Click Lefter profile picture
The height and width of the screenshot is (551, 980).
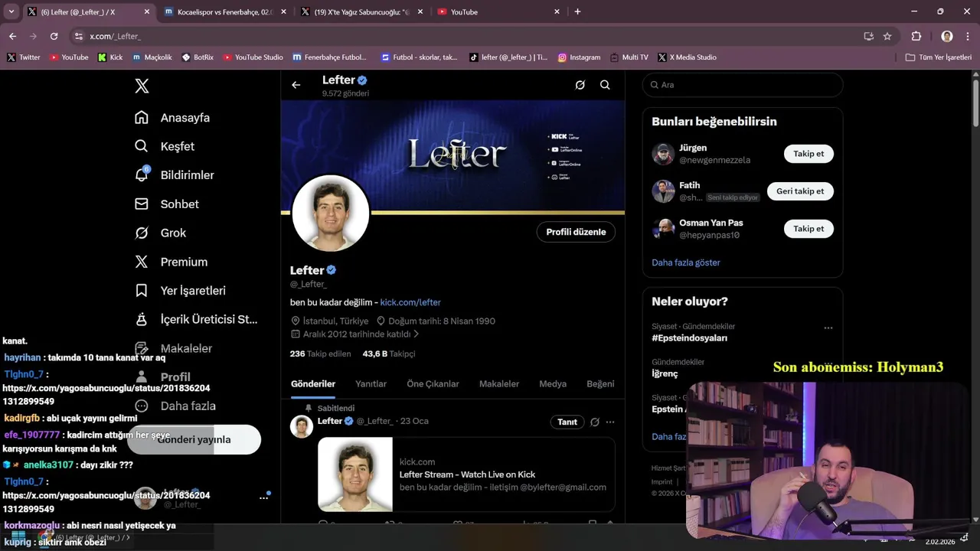(x=331, y=214)
